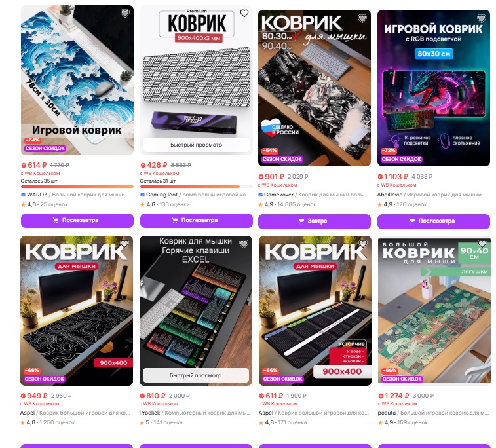Click the 1 103 ₽ Abeillevie price

coord(392,176)
